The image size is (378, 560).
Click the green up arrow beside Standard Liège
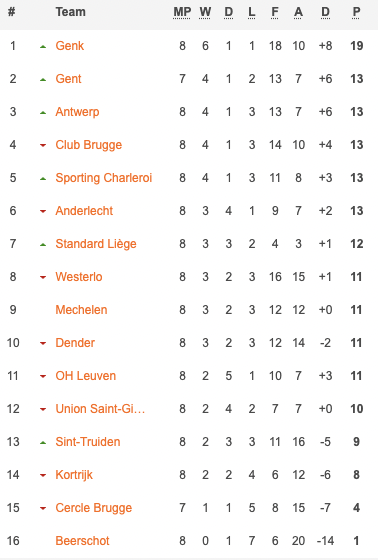tap(43, 244)
